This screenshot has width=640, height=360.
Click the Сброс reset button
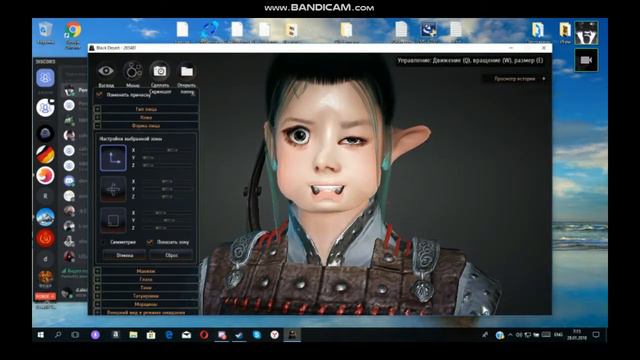pyautogui.click(x=171, y=255)
